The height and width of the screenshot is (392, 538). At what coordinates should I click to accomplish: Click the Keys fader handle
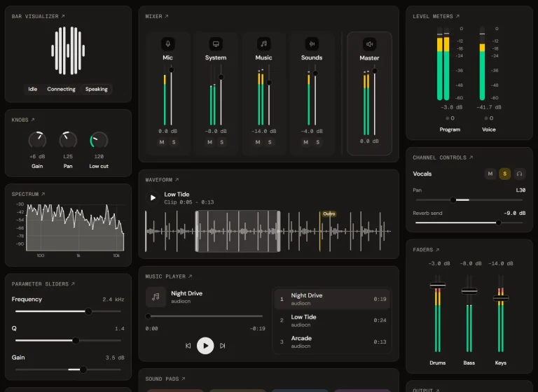pyautogui.click(x=501, y=298)
